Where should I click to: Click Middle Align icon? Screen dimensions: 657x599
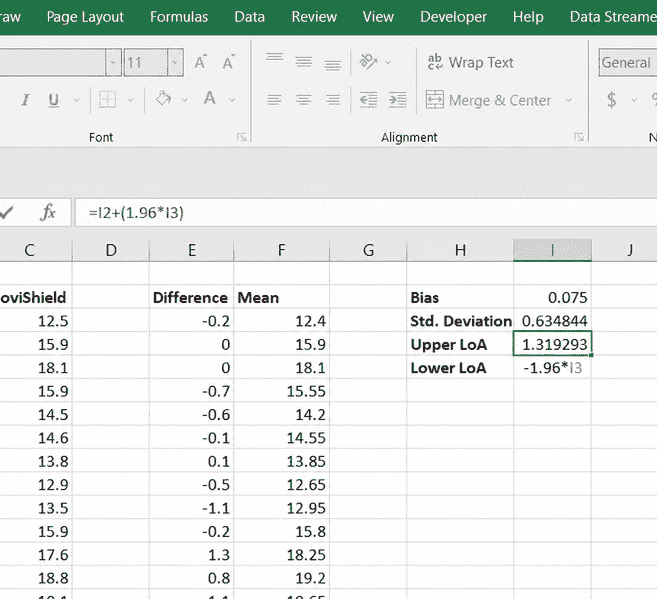[x=304, y=62]
